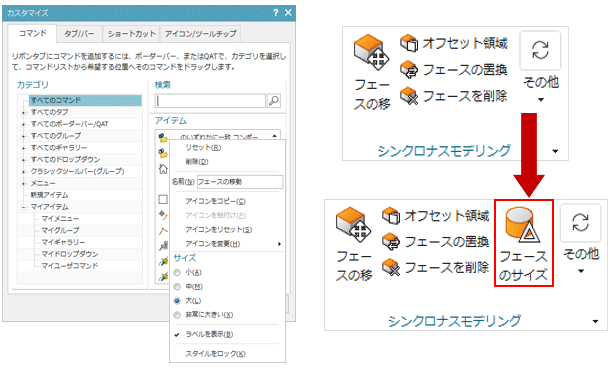
Task: Select the 大(L) size radio button
Action: point(177,301)
